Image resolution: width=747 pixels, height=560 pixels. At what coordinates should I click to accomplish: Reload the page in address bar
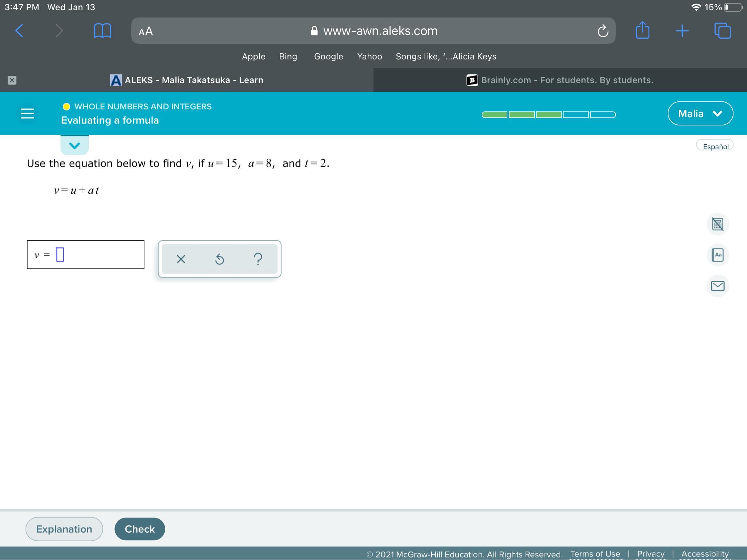coord(603,31)
